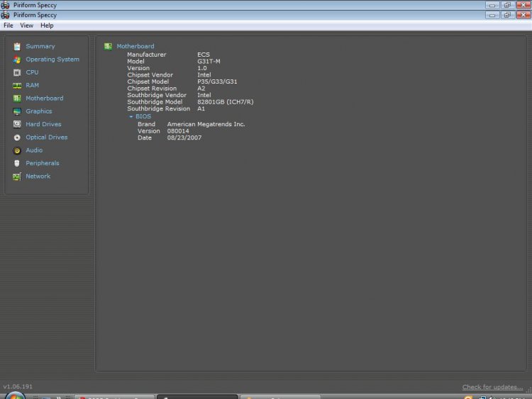Select the chipset model P35/G33/G31
The width and height of the screenshot is (532, 399).
[217, 82]
